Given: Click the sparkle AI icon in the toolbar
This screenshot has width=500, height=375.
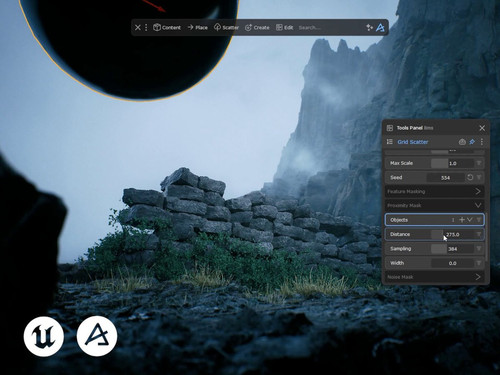Looking at the screenshot, I should point(369,27).
